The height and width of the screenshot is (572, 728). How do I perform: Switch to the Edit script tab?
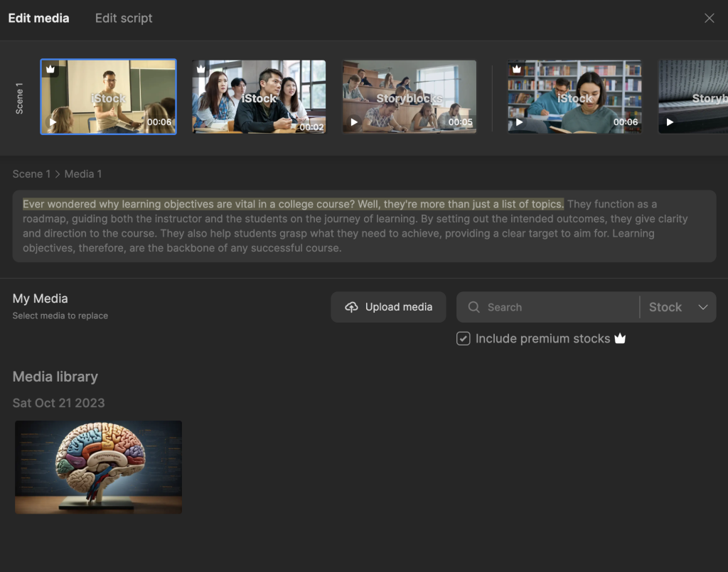(x=124, y=18)
